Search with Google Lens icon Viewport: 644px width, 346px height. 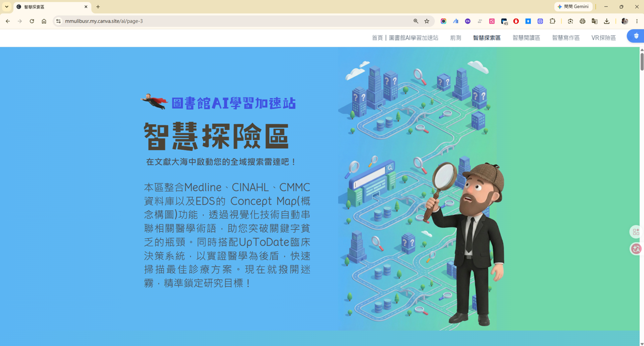(x=570, y=21)
